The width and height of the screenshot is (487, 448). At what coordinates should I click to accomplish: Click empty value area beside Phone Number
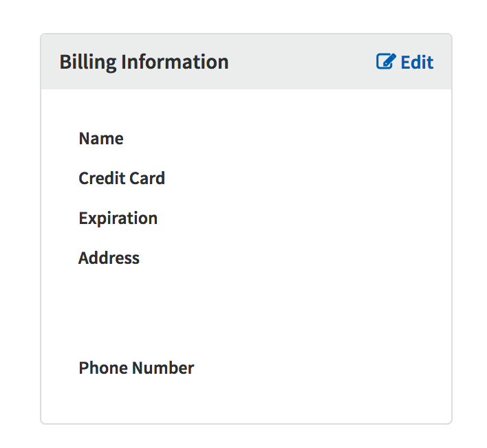[x=310, y=368]
